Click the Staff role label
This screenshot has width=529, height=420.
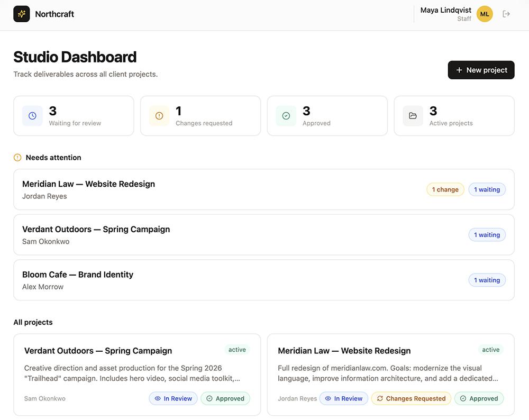click(x=464, y=19)
